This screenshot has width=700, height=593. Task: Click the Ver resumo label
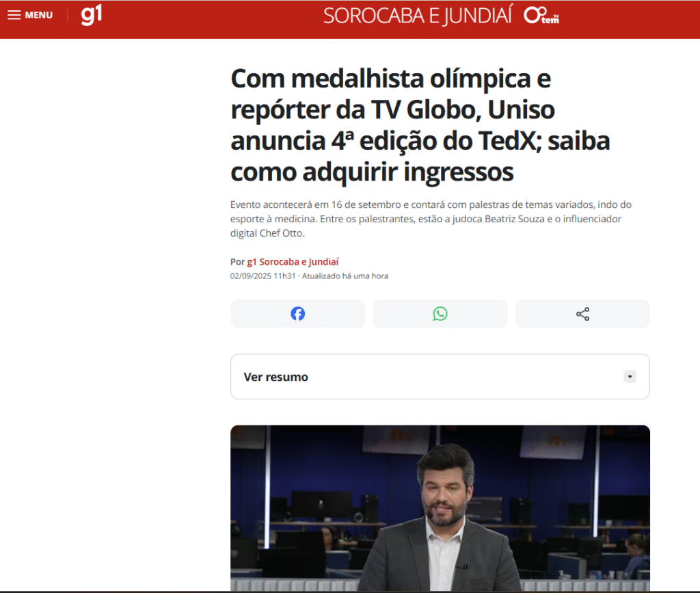[x=276, y=377]
